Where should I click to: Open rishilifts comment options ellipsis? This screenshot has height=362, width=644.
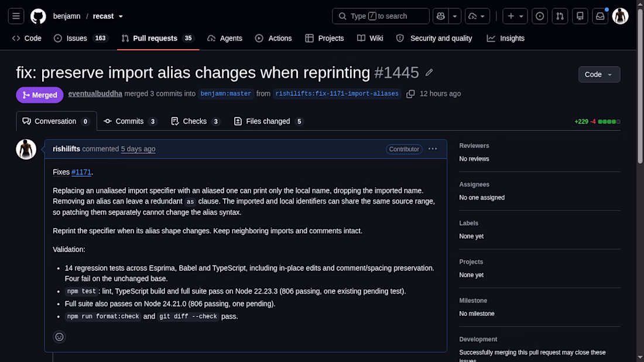tap(433, 149)
